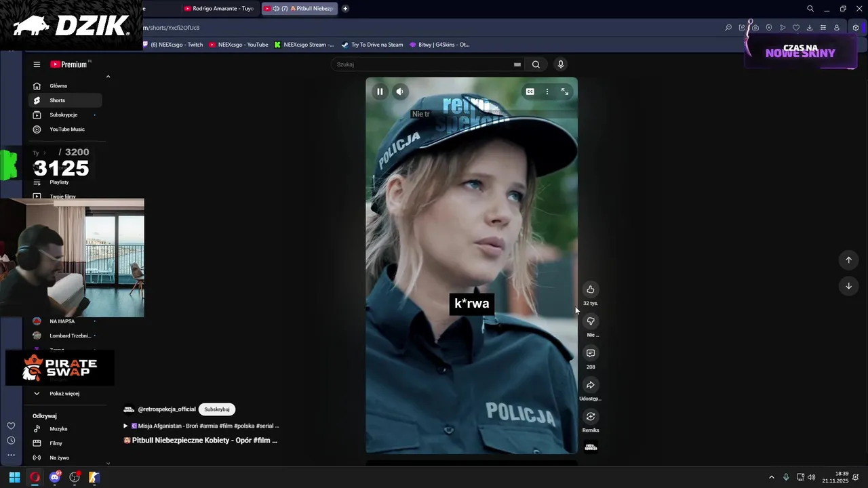
Task: Open Bitwy | G4Skins bookmark
Action: (439, 45)
